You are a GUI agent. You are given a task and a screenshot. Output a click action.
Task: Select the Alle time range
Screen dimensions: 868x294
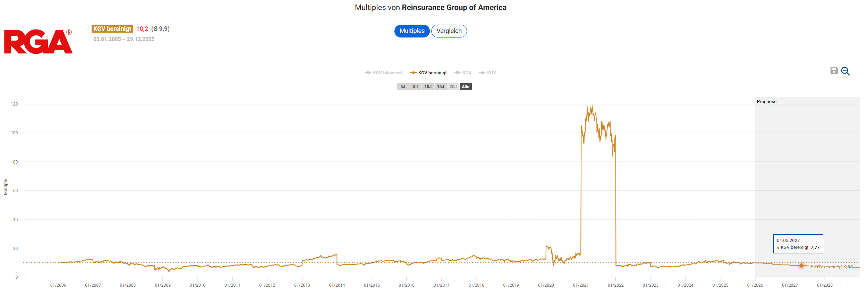[x=466, y=87]
